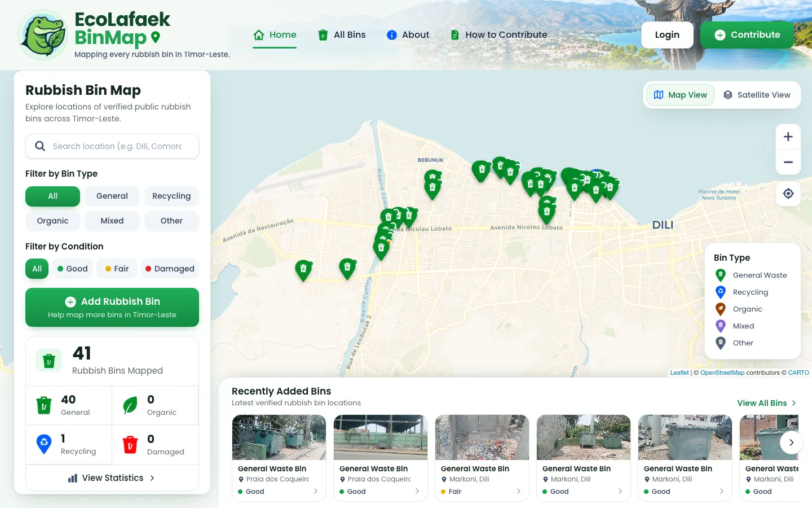Open How to Contribute page
This screenshot has width=812, height=508.
tap(499, 35)
